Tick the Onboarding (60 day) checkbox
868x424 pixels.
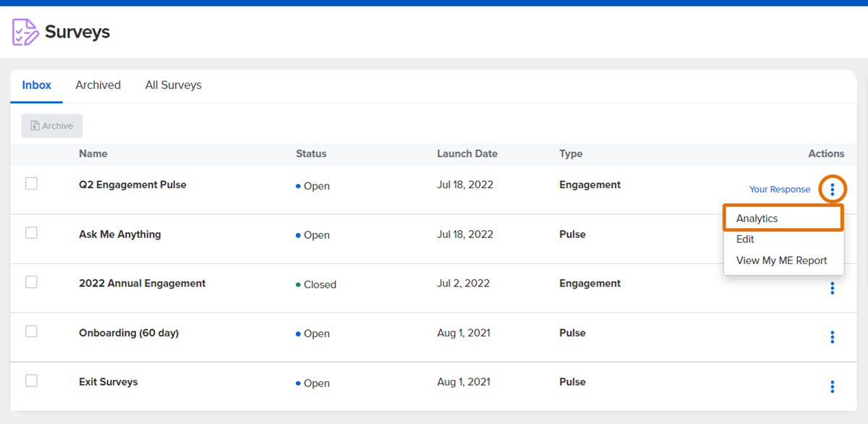coord(31,331)
